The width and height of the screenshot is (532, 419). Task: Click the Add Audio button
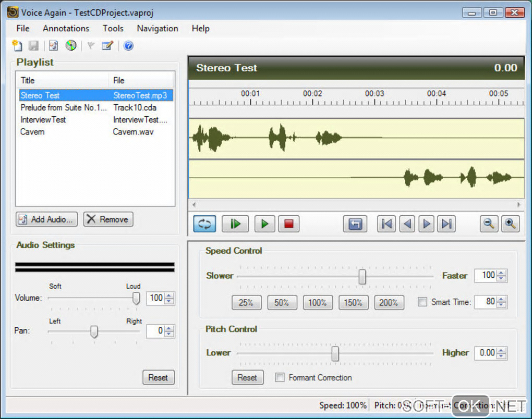tap(47, 219)
